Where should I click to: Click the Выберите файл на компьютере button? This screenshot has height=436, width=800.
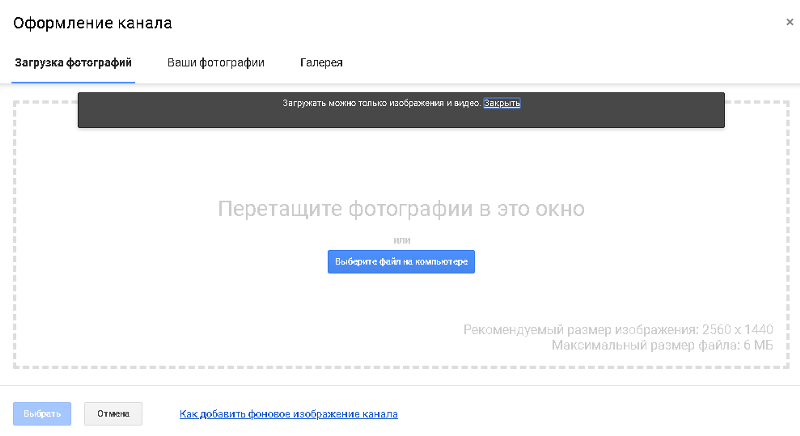[x=401, y=261]
